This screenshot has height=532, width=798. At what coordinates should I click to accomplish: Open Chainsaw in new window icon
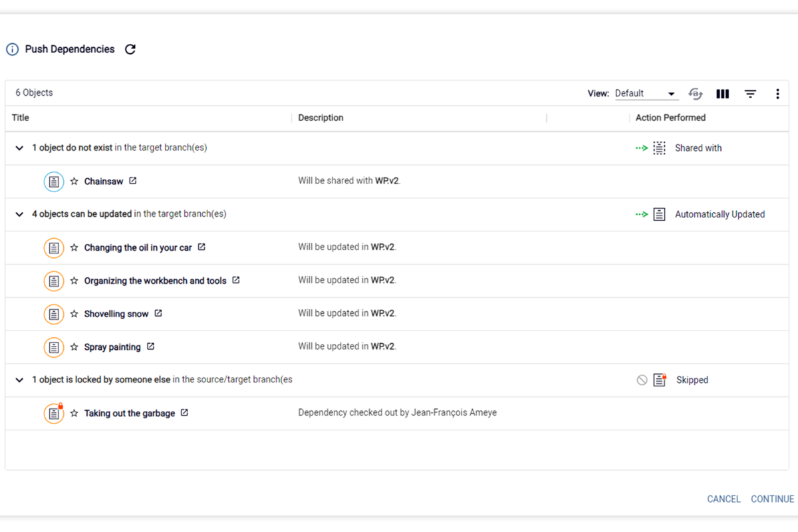tap(133, 181)
